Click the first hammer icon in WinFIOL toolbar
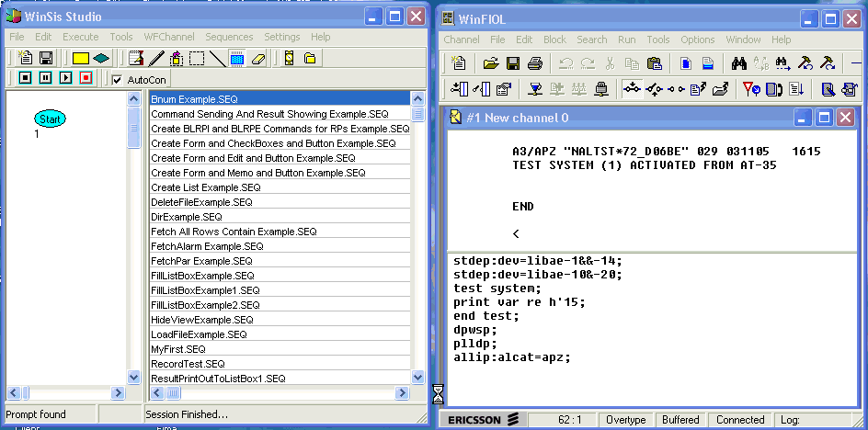 [x=805, y=63]
